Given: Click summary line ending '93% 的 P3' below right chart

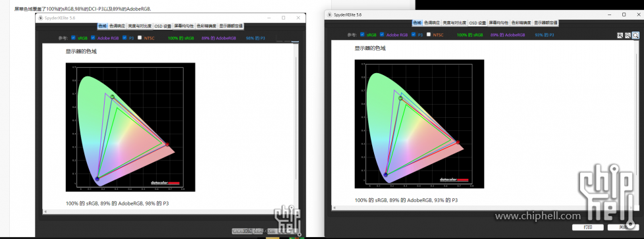Looking at the screenshot, I should tap(406, 200).
